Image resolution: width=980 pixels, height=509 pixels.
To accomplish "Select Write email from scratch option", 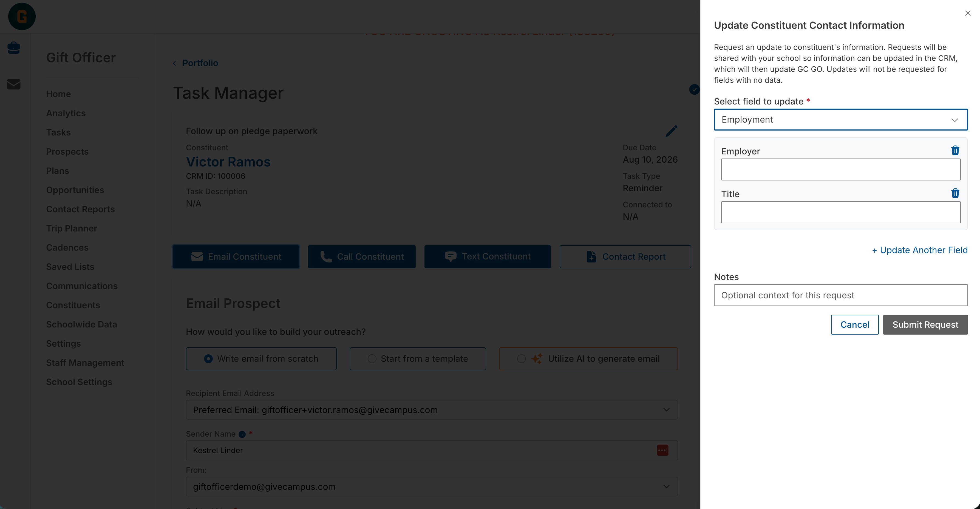I will coord(261,358).
